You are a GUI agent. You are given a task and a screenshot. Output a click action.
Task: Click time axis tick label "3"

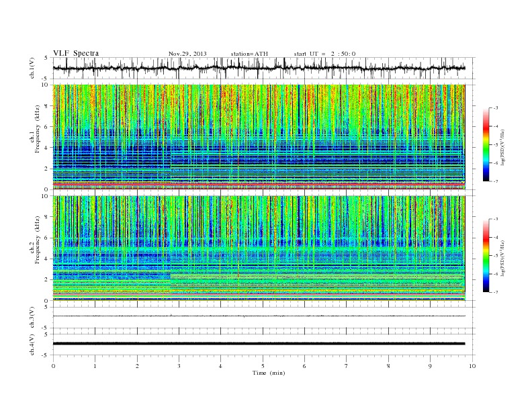(x=179, y=366)
